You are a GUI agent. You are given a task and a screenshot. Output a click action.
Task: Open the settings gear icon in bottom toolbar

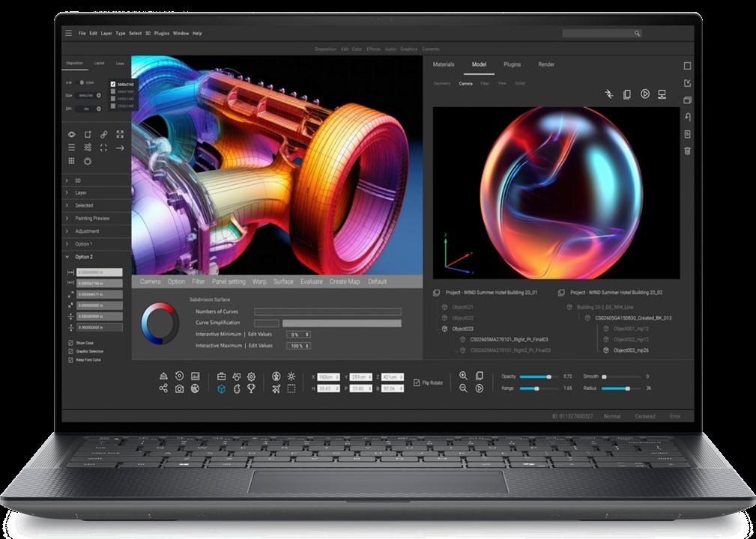pyautogui.click(x=251, y=377)
